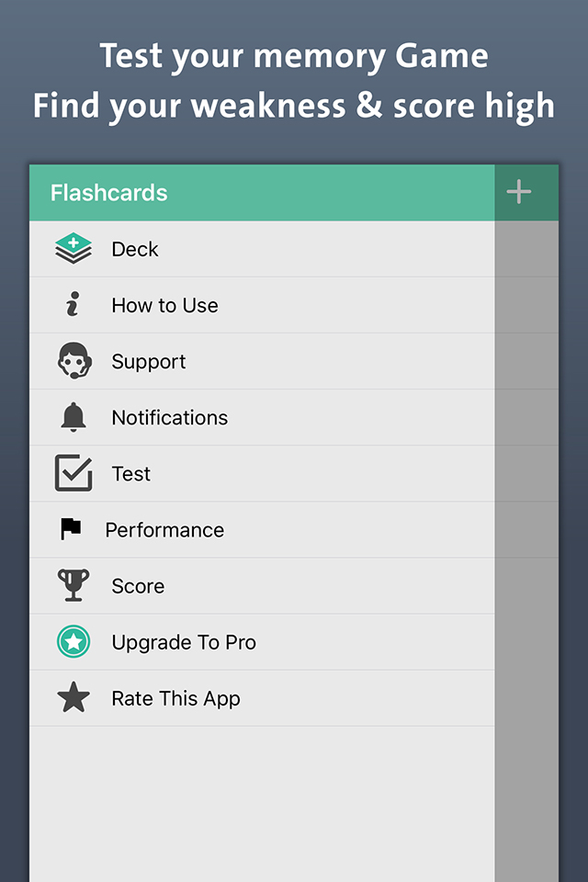Click the Upgrade To Pro star badge icon
This screenshot has height=882, width=588.
click(73, 641)
